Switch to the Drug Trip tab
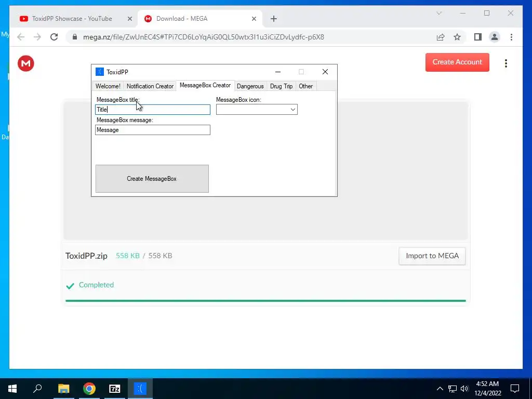This screenshot has height=399, width=532. 281,86
